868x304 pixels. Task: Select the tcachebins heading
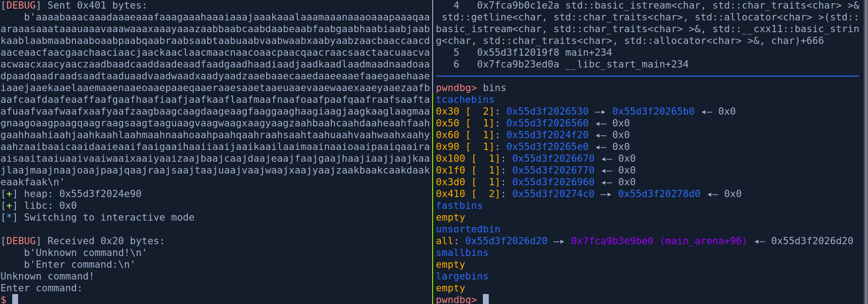[465, 100]
